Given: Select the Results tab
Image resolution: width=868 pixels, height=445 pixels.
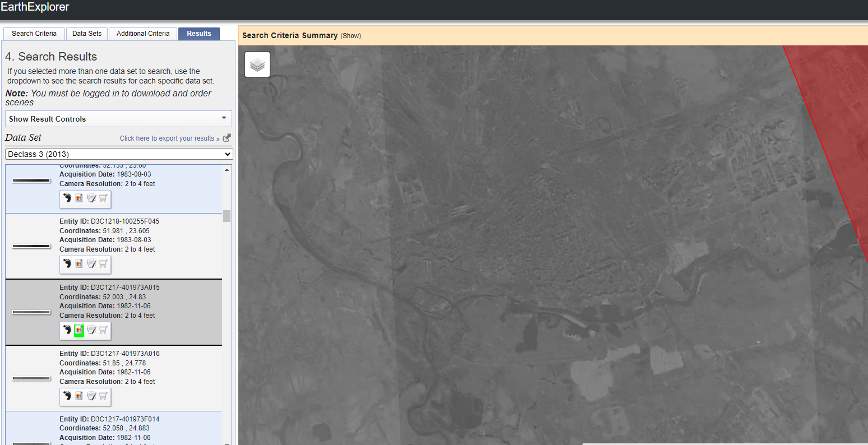Looking at the screenshot, I should pyautogui.click(x=199, y=34).
